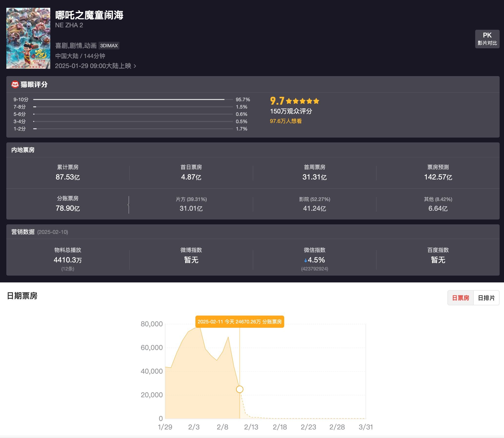Screen dimensions: 504x438
Task: Click the 影院 (52.27%) share label
Action: pyautogui.click(x=314, y=199)
